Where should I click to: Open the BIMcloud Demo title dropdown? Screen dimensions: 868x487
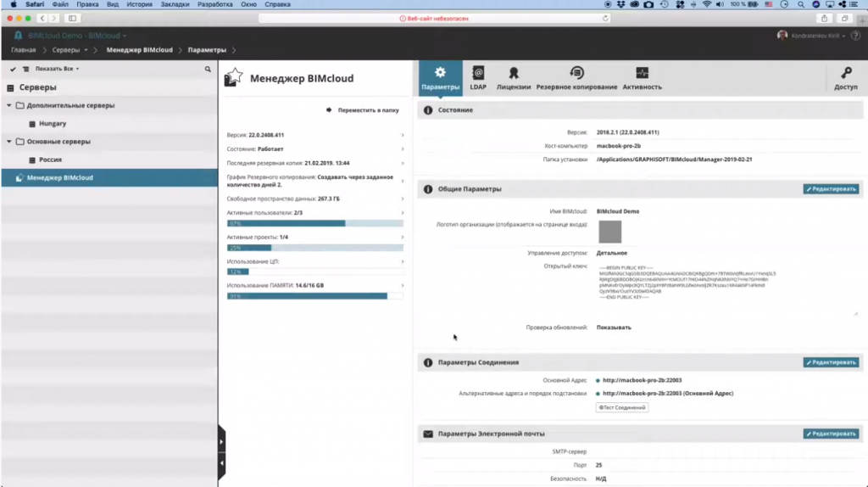tap(77, 36)
